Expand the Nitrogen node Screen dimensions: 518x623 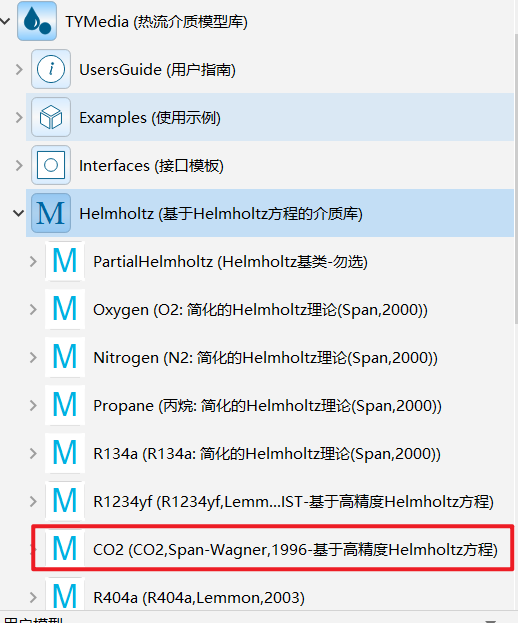(x=33, y=358)
